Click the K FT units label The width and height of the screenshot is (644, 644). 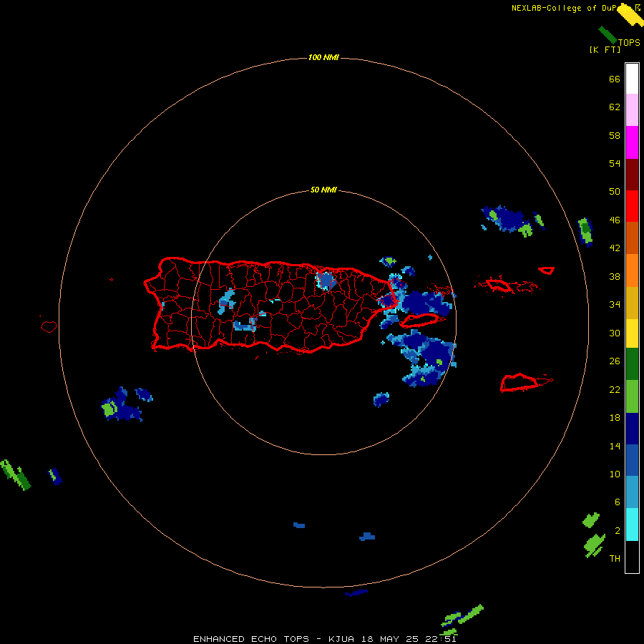click(605, 49)
